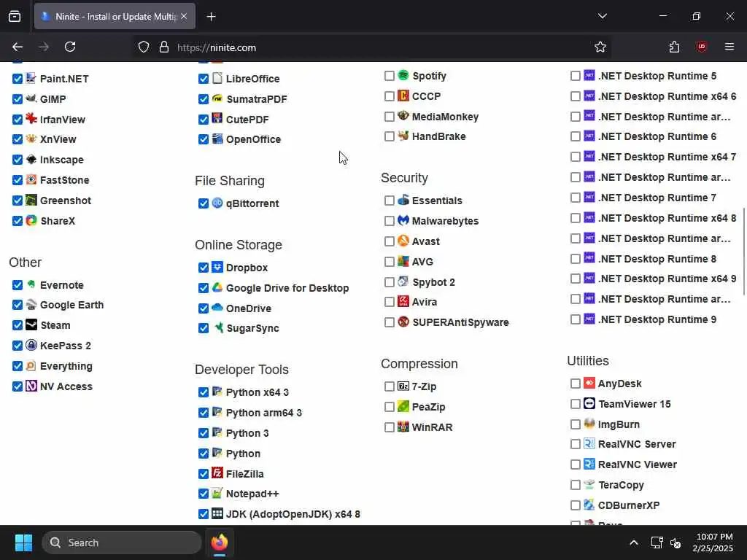Uncheck the Python x64 3 checkbox
The width and height of the screenshot is (747, 560).
pyautogui.click(x=204, y=392)
